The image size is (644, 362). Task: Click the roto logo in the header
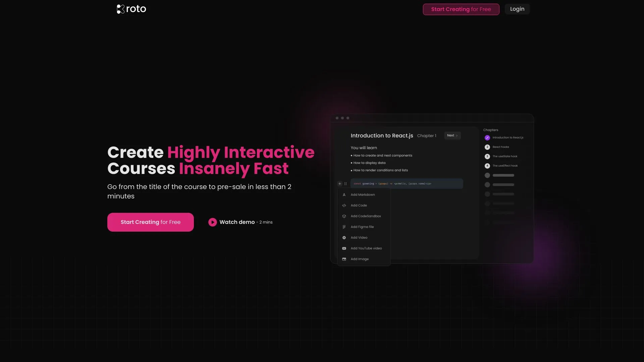coord(131,9)
